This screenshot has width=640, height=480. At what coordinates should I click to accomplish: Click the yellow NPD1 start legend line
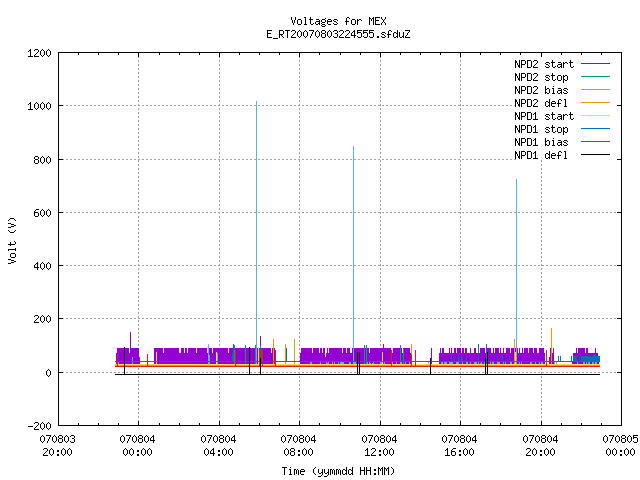pos(596,116)
